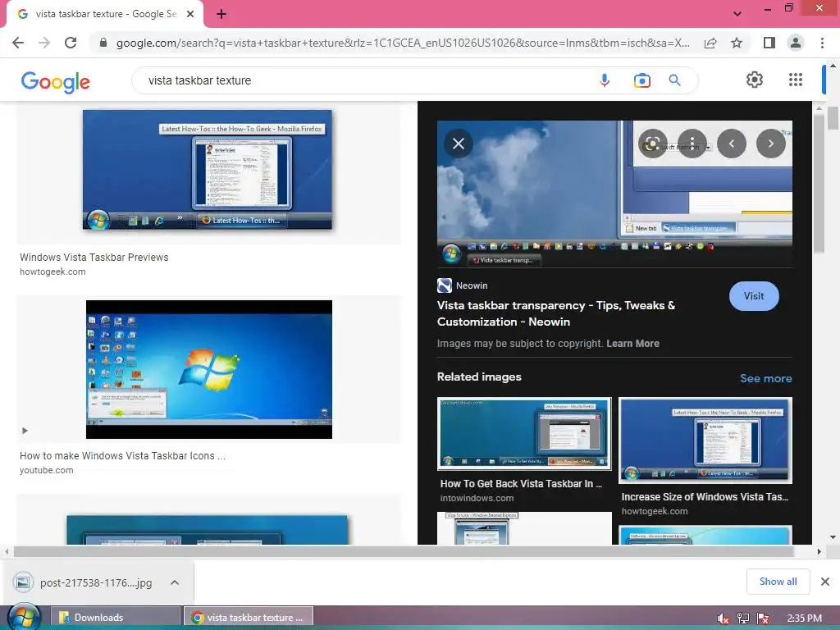Viewport: 840px width, 630px height.
Task: Open the Windows Start orb
Action: tap(24, 617)
